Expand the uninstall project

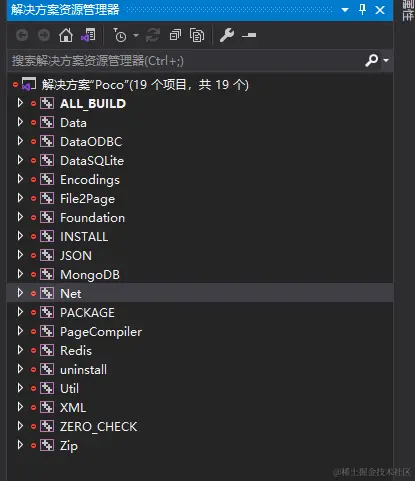tap(20, 369)
